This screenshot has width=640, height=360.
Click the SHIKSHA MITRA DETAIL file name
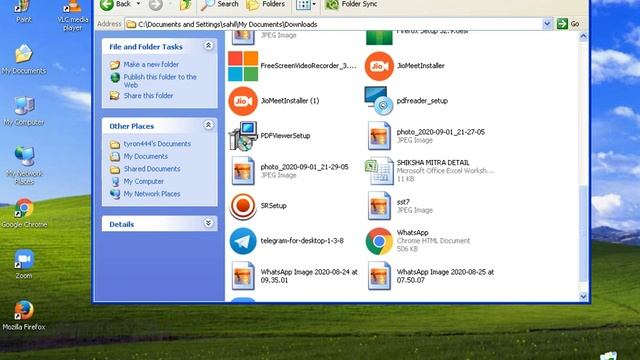[x=433, y=162]
